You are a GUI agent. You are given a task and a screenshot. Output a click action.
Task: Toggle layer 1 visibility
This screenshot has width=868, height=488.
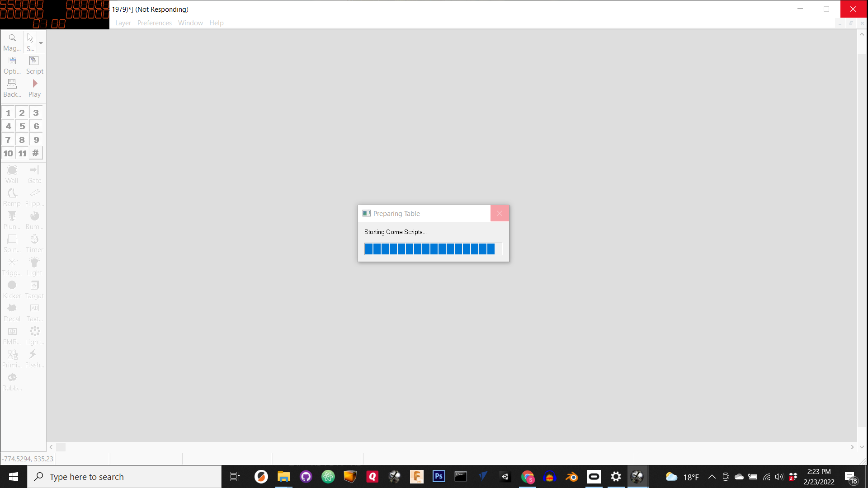coord(8,113)
